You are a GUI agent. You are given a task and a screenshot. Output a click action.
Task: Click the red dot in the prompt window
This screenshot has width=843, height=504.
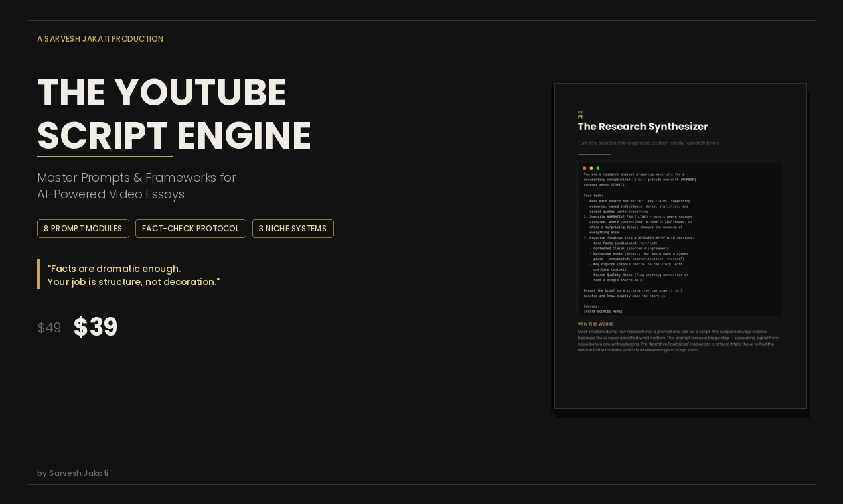[585, 168]
